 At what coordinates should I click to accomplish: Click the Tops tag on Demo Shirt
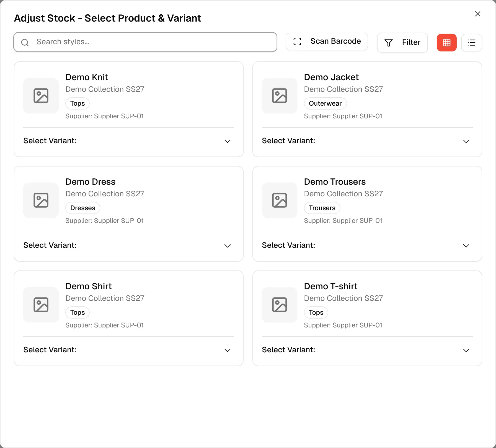[x=77, y=312]
